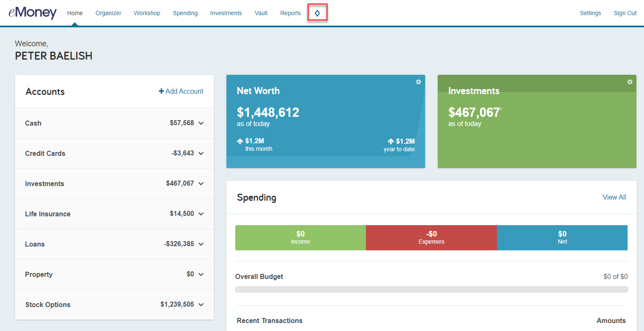Click the $14,500 life insurance amount
644x331 pixels.
click(182, 213)
